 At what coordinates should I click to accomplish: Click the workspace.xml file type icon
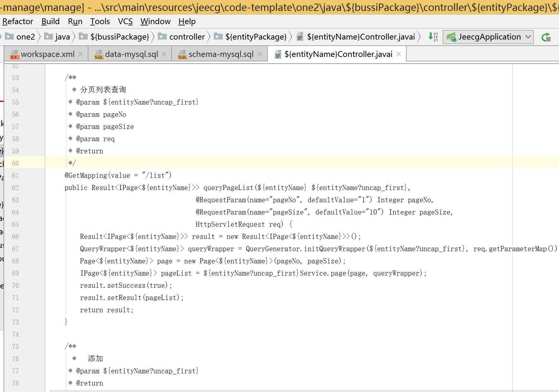click(x=14, y=55)
